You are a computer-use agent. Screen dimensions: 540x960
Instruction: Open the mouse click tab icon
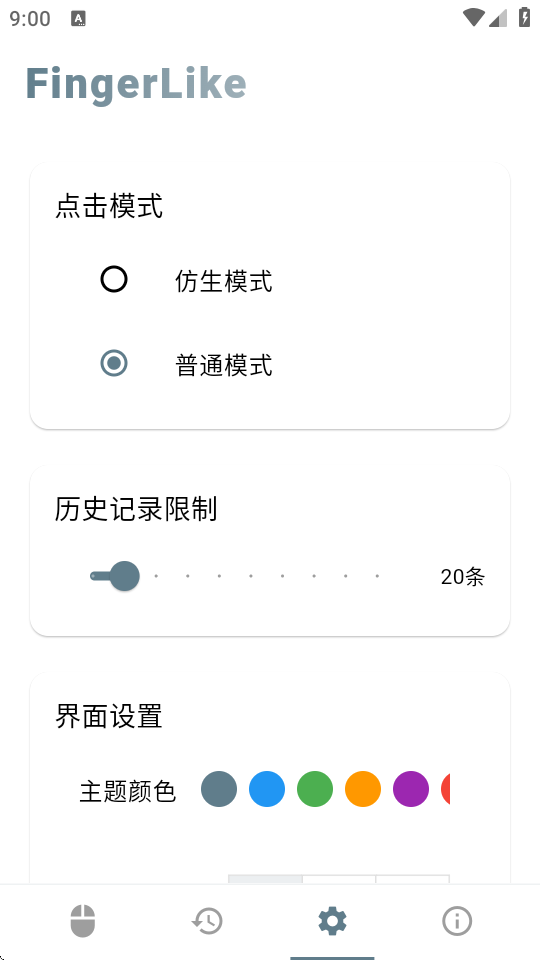(83, 921)
